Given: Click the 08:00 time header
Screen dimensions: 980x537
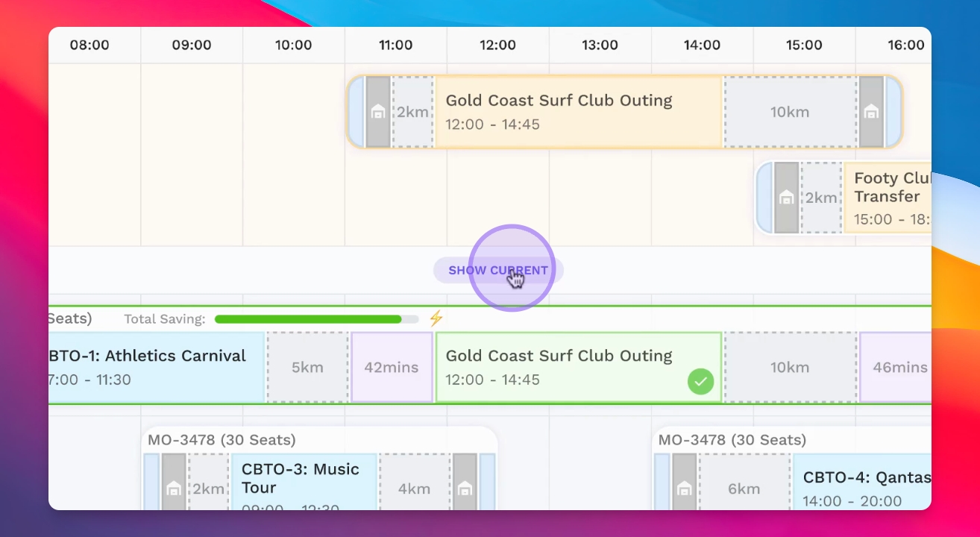Looking at the screenshot, I should pyautogui.click(x=89, y=45).
